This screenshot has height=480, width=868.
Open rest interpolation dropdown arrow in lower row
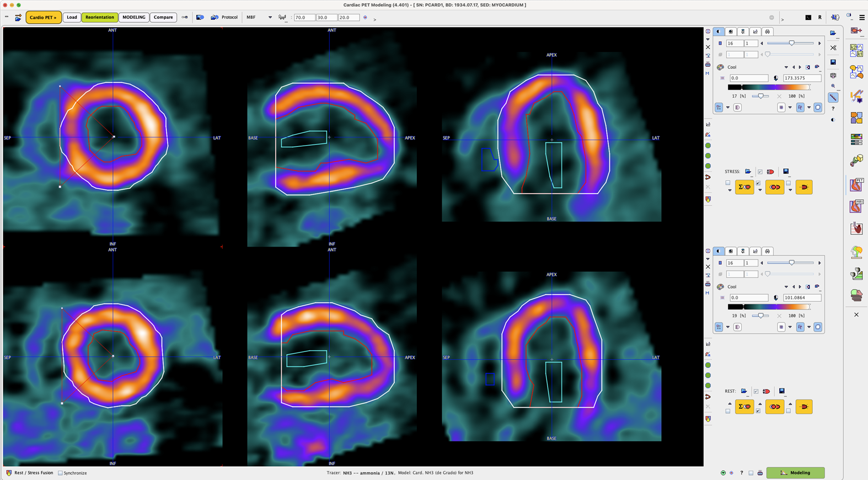point(728,327)
